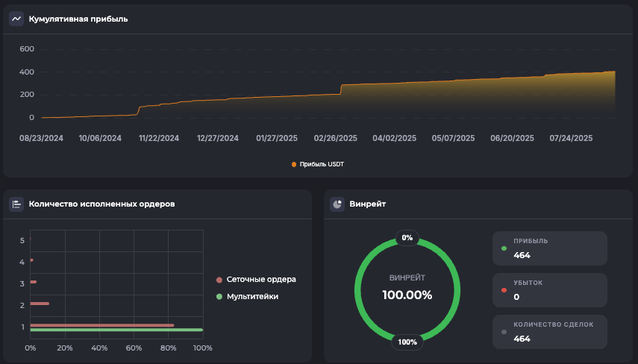638x364 pixels.
Task: Toggle the Прибыль USDT legend series
Action: [x=318, y=164]
